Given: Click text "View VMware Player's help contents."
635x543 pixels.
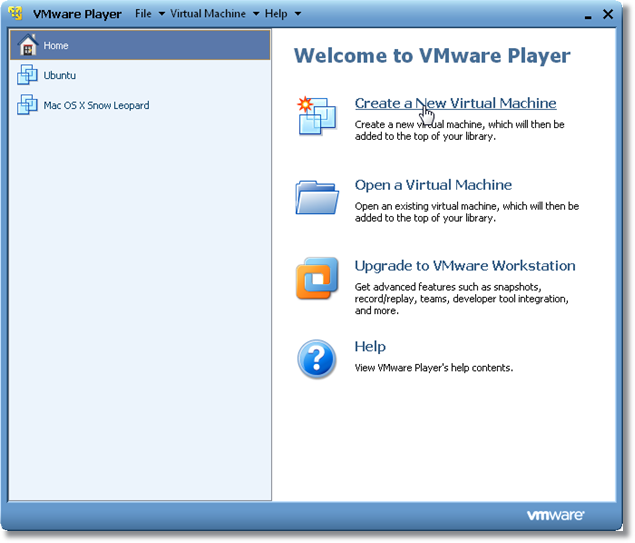Looking at the screenshot, I should 434,368.
